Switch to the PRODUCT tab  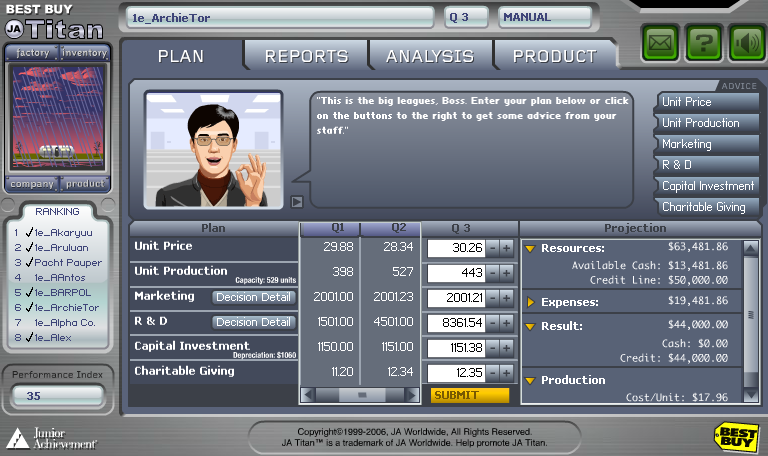(x=555, y=56)
